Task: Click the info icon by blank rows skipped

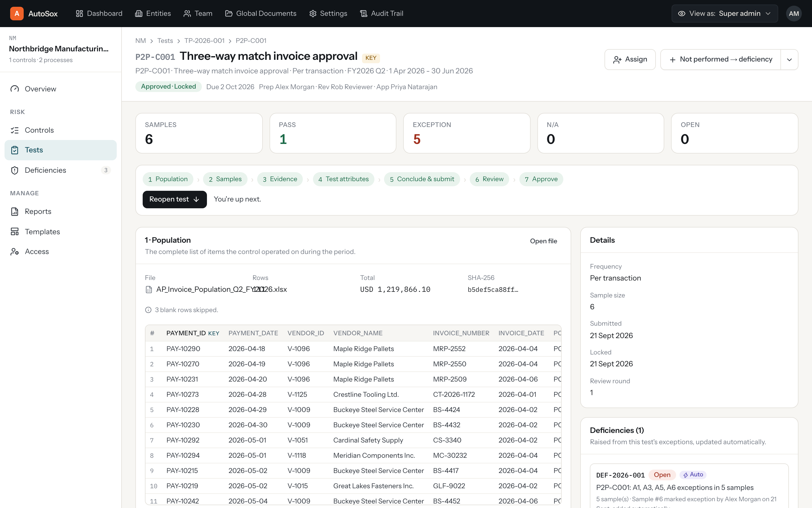Action: 148,310
